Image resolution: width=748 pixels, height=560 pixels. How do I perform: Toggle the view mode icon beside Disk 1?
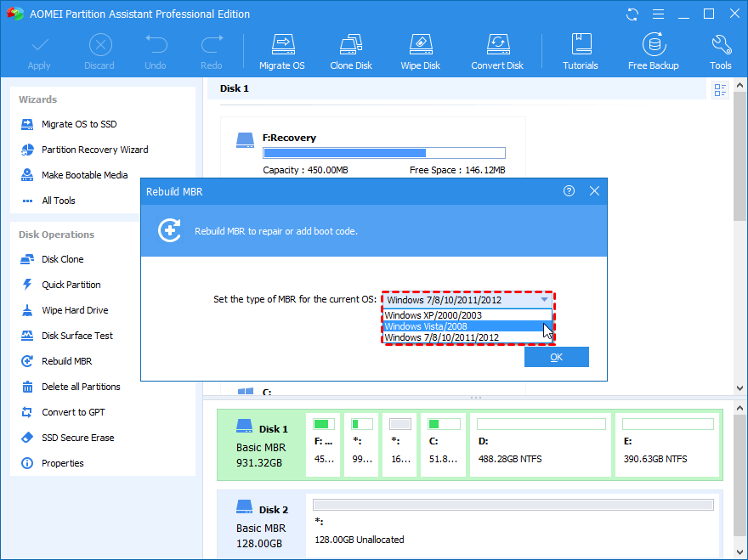pos(721,90)
